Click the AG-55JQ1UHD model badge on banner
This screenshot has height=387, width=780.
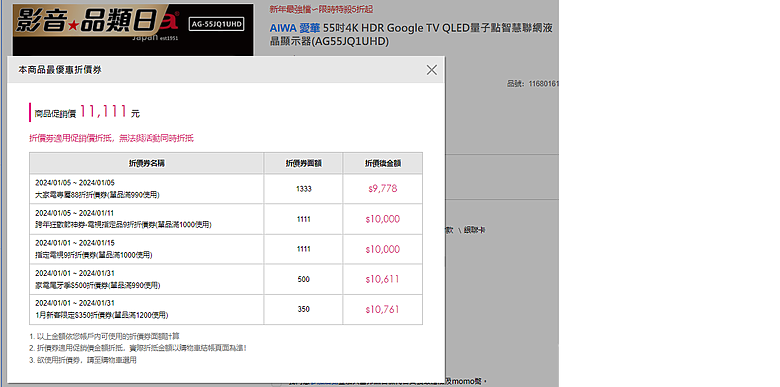[217, 24]
